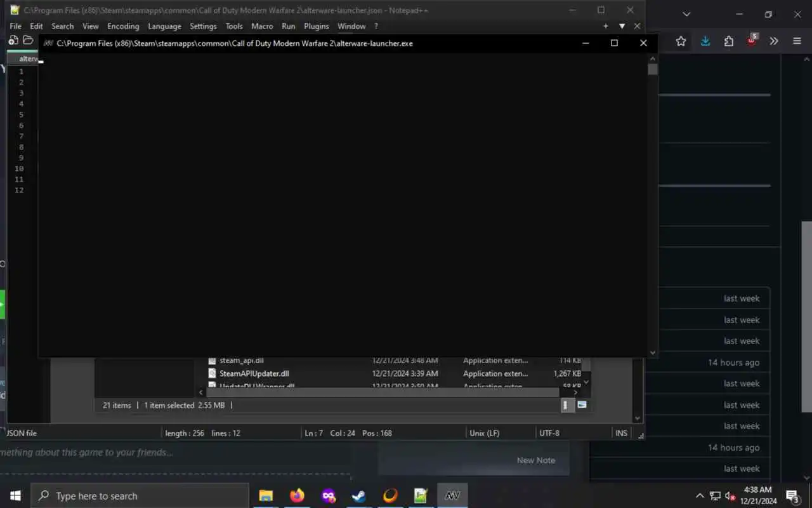Open the Language menu in Notepad++
Viewport: 812px width, 508px height.
164,26
